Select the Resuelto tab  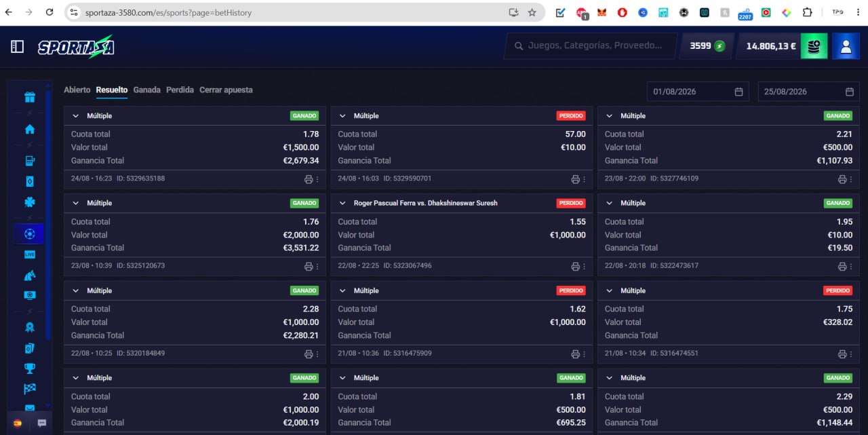point(112,90)
